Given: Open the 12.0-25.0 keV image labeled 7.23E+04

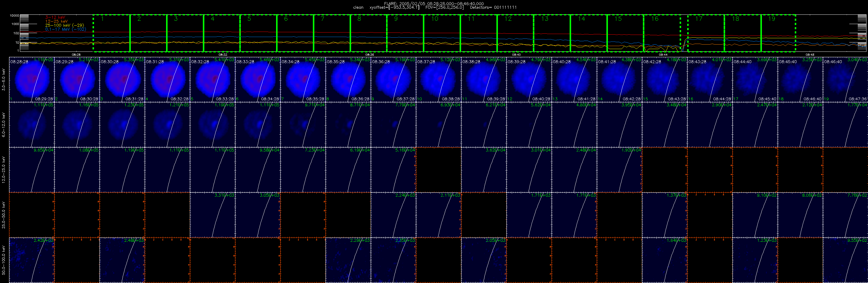Looking at the screenshot, I should coord(303,170).
